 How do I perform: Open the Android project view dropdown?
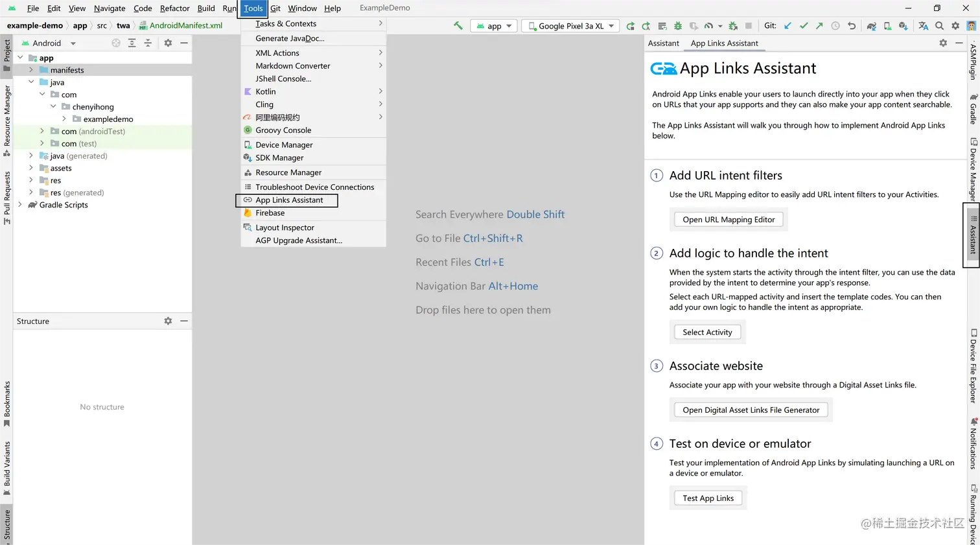[x=49, y=43]
